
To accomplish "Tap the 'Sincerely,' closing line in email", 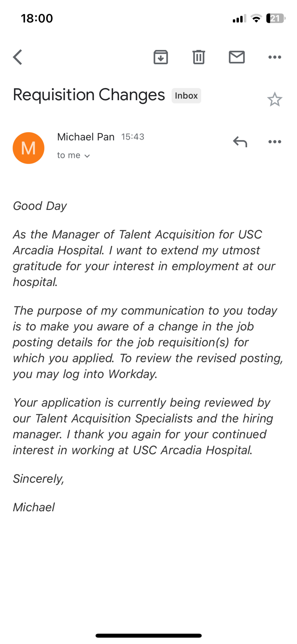I will [39, 479].
